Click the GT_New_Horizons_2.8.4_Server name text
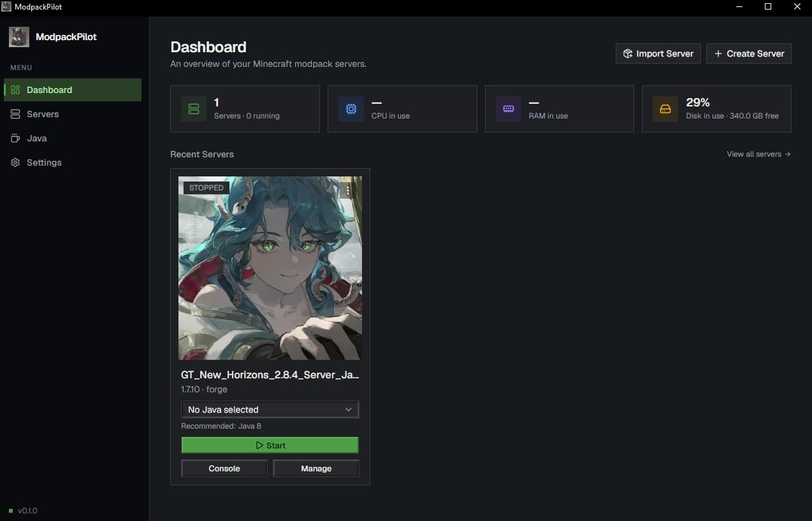This screenshot has width=812, height=521. (x=270, y=375)
